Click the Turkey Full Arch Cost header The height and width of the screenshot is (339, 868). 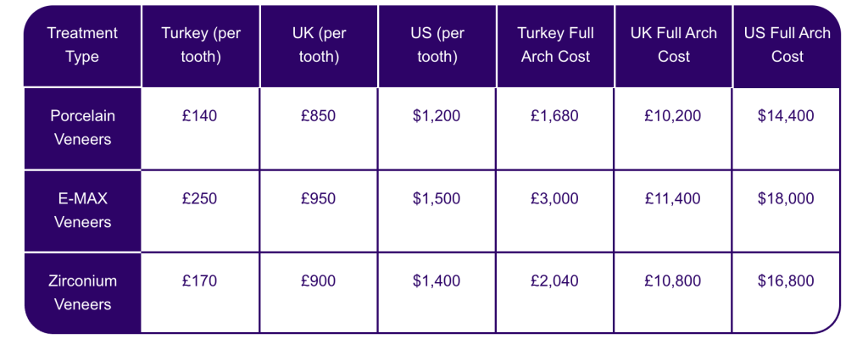[x=555, y=46]
